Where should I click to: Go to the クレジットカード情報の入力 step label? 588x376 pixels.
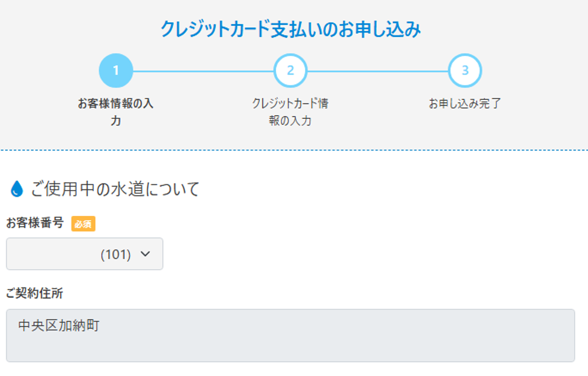290,112
